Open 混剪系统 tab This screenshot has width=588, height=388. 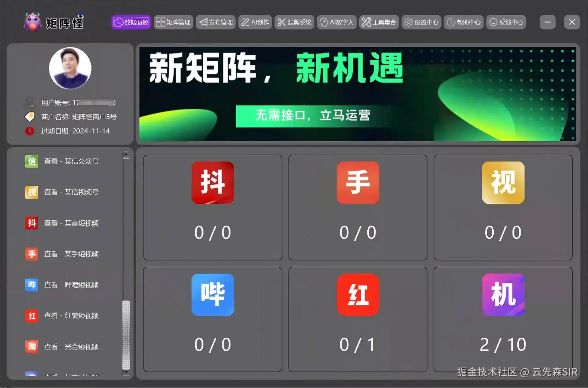295,22
